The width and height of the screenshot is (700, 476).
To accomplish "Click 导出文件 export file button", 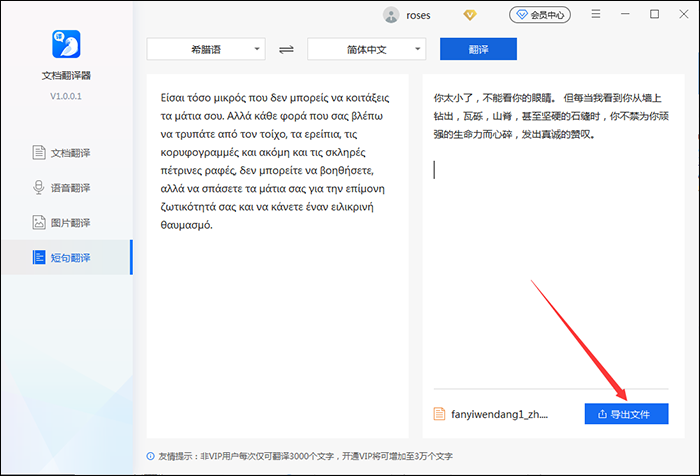I will 626,414.
